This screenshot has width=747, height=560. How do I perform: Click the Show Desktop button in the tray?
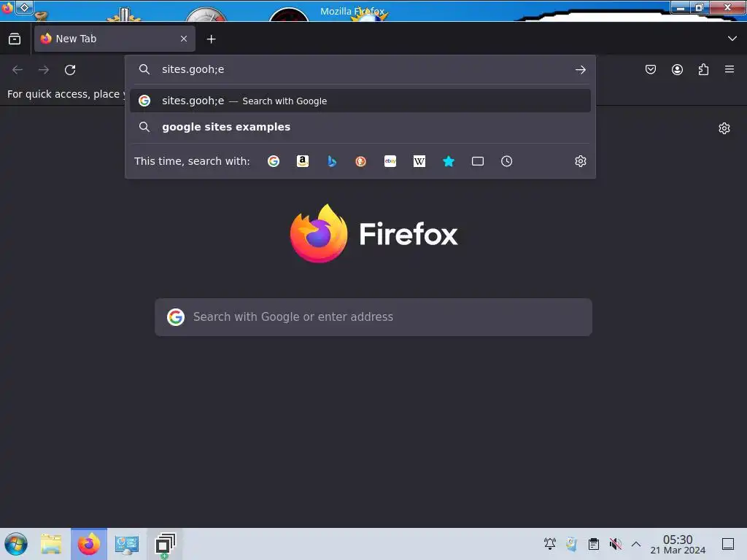728,543
